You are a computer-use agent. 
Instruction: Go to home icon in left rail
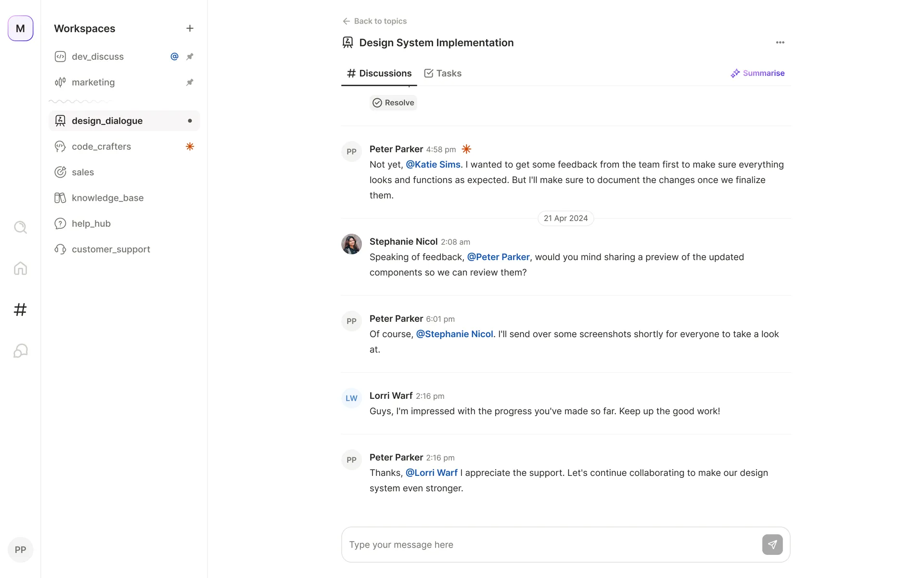click(20, 268)
